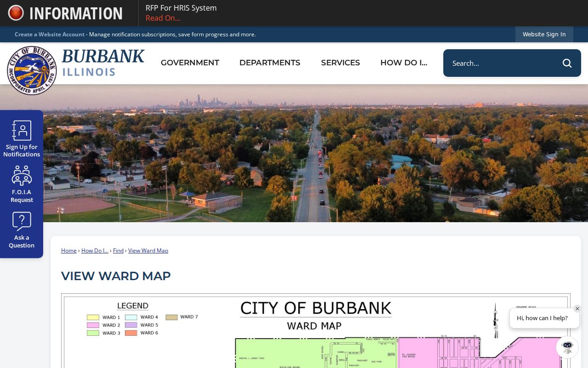Viewport: 588px width, 368px height.
Task: Click the Ward 6 orange legend swatch
Action: pyautogui.click(x=131, y=333)
